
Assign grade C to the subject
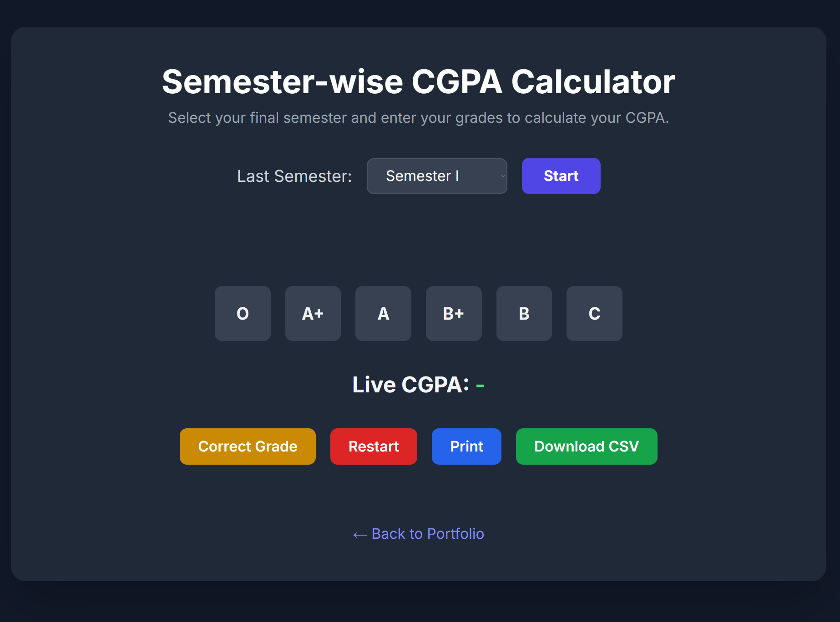(594, 313)
